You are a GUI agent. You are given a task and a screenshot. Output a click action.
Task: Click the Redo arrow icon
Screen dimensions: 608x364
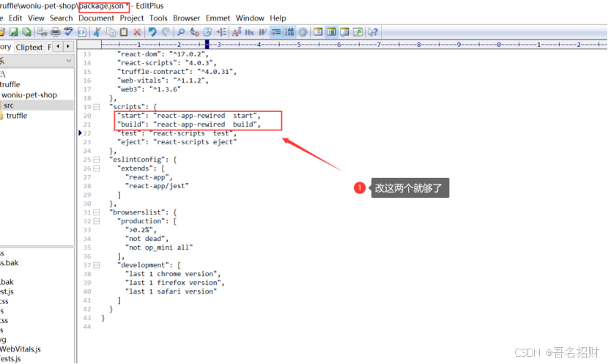pos(166,32)
